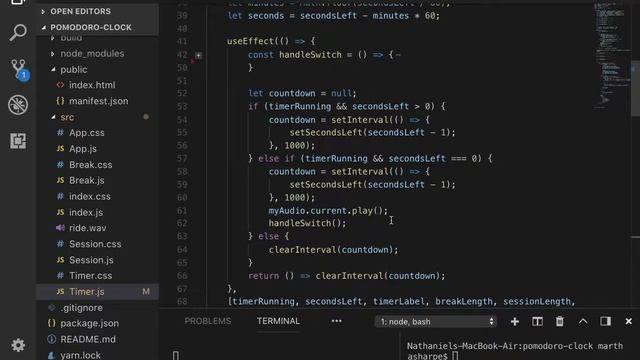Open index.css file

click(x=90, y=196)
